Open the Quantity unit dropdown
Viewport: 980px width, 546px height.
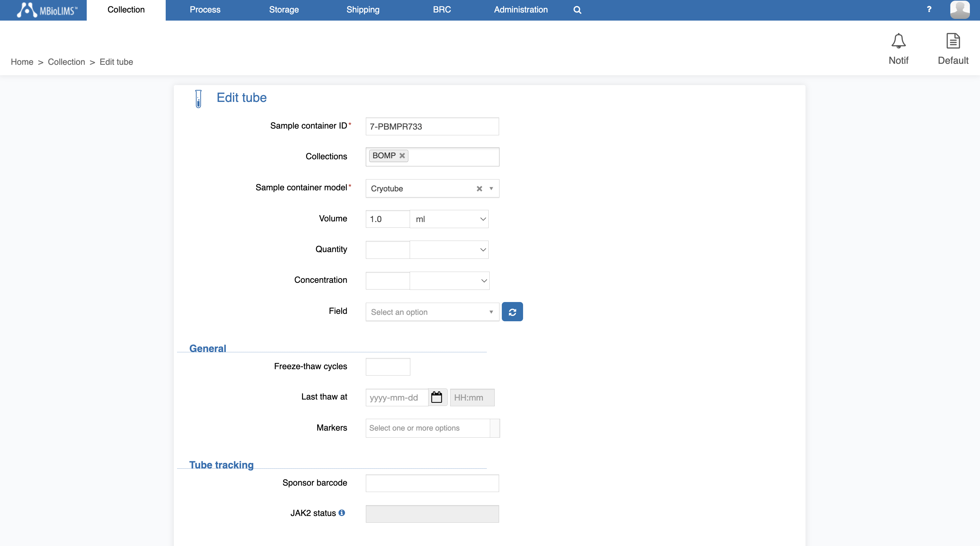(449, 250)
